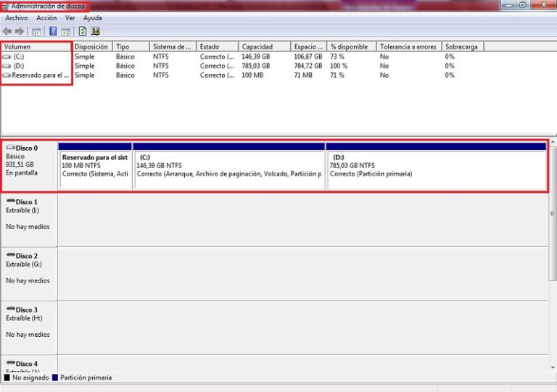Click the Disco 0 disk icon

11,147
